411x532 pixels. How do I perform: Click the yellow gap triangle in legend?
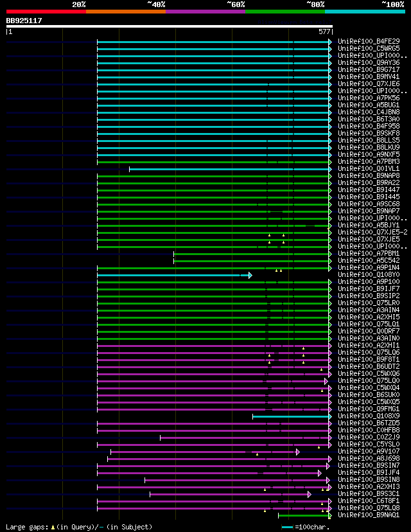[x=53, y=528]
